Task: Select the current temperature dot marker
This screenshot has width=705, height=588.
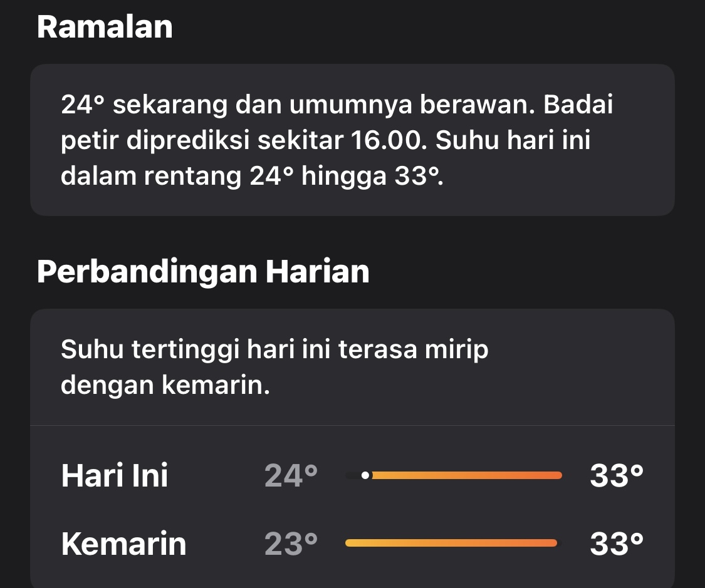Action: click(x=365, y=475)
